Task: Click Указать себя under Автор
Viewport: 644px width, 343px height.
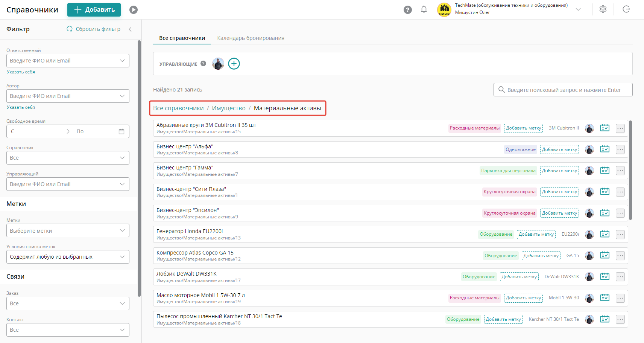Action: [21, 107]
